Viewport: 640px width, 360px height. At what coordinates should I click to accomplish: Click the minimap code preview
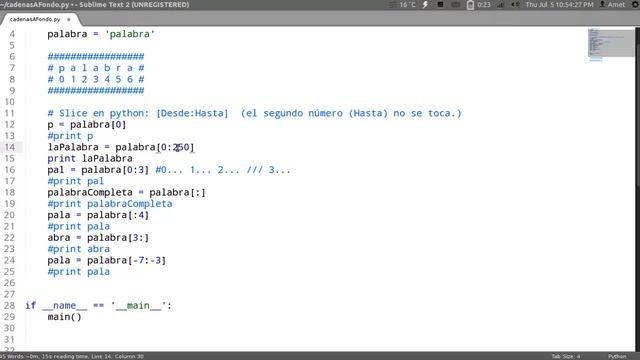(611, 43)
